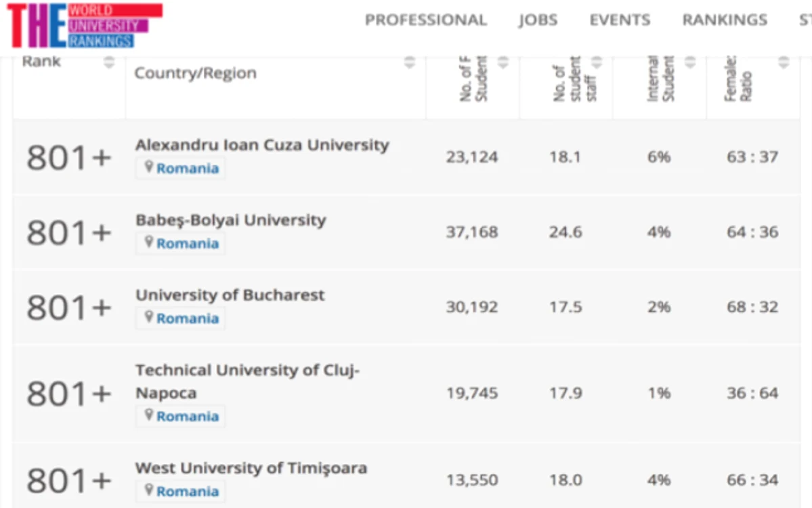Sort by students per staff column arrows

pos(597,62)
